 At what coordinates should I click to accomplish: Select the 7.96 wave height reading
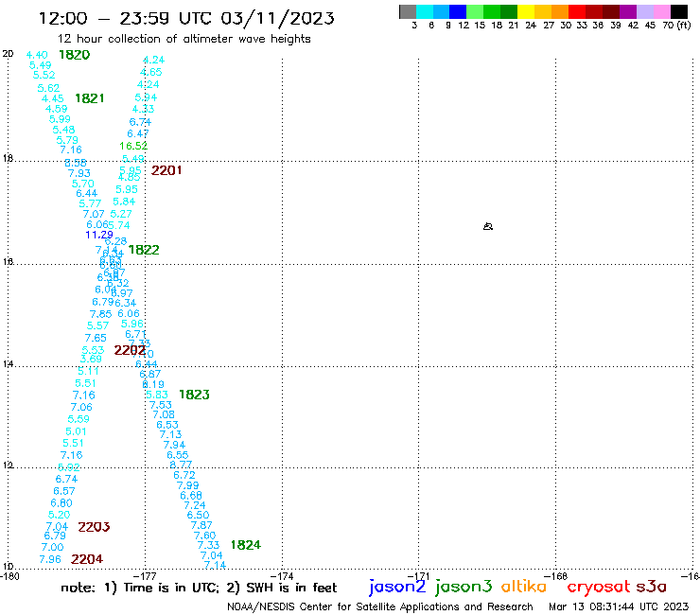(50, 559)
